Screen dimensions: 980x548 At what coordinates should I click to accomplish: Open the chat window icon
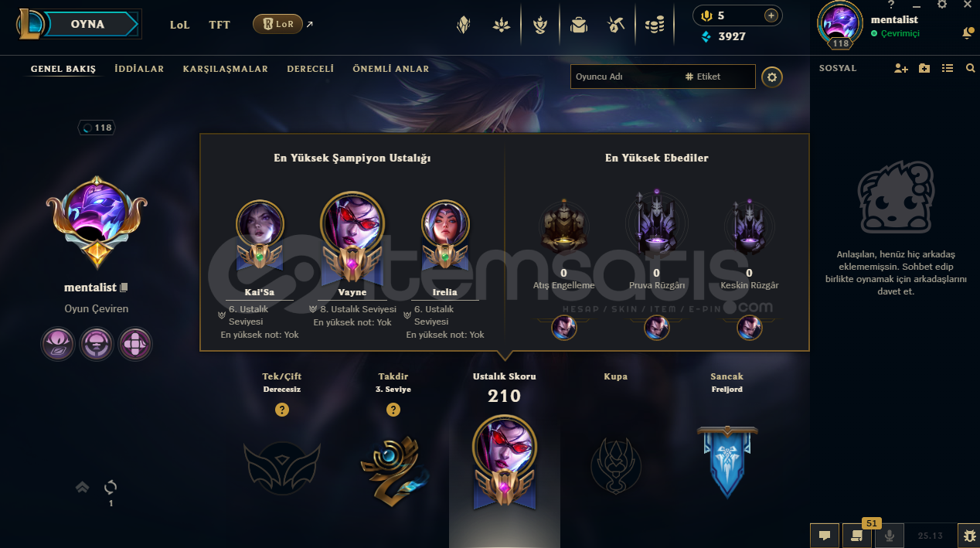tap(825, 535)
